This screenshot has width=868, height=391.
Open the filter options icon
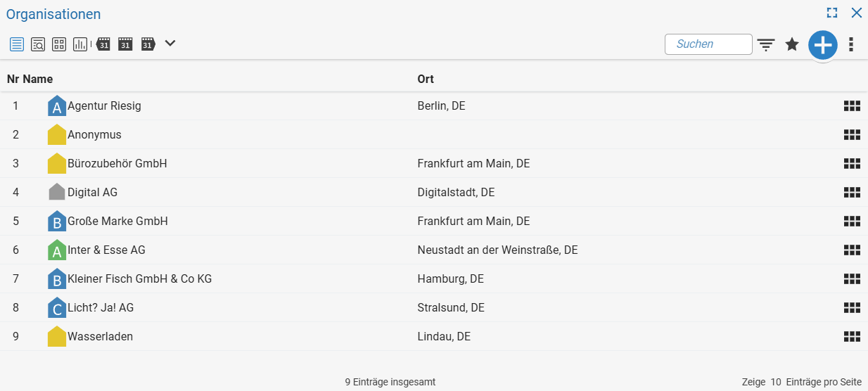coord(766,45)
